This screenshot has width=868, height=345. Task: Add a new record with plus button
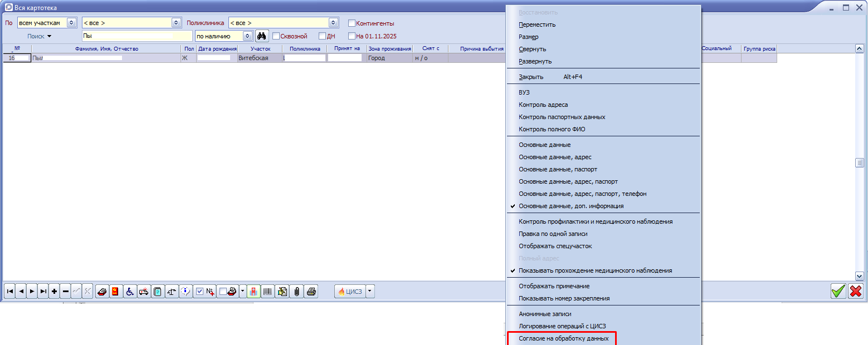(54, 291)
